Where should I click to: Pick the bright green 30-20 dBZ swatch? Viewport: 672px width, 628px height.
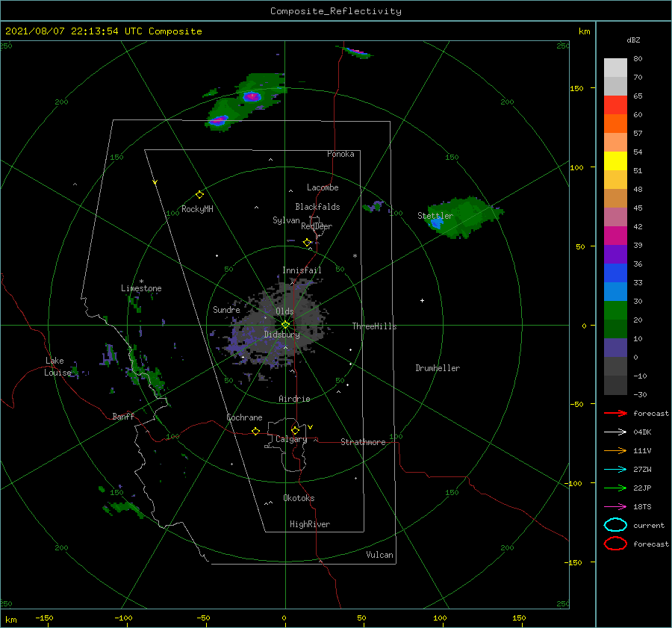coord(615,310)
